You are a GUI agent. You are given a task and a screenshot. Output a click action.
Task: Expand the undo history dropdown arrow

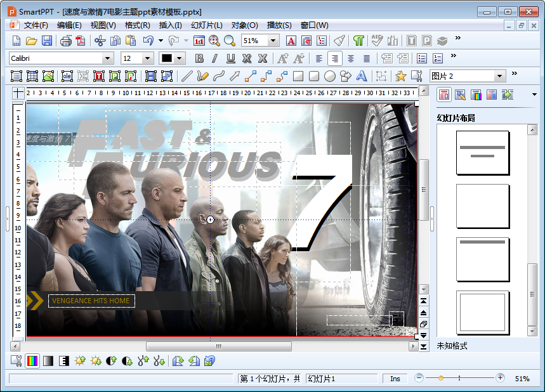pos(161,41)
